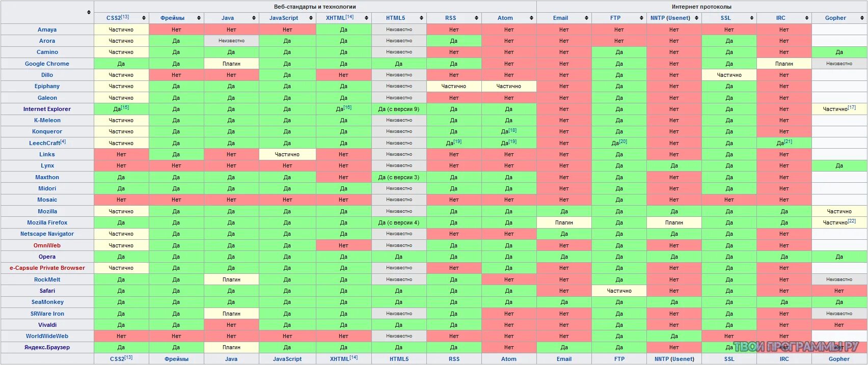Screen dimensions: 868x365
Task: Open the Opera browser link
Action: click(x=47, y=257)
